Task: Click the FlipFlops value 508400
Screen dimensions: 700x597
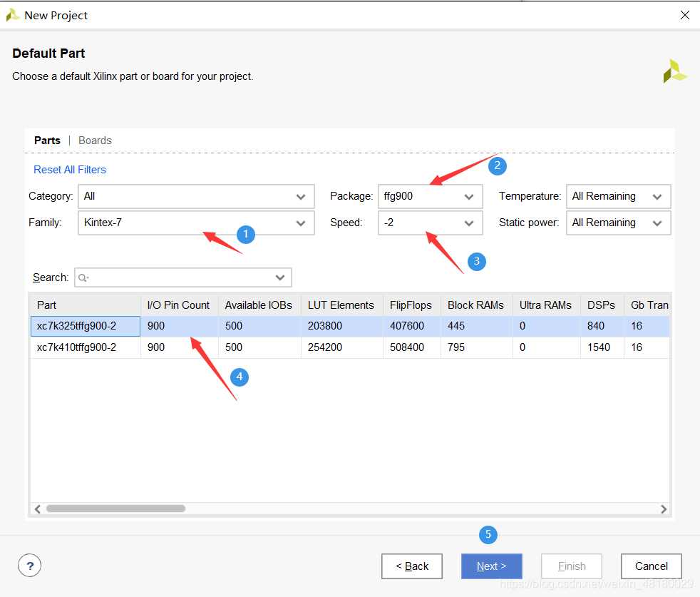Action: (407, 347)
